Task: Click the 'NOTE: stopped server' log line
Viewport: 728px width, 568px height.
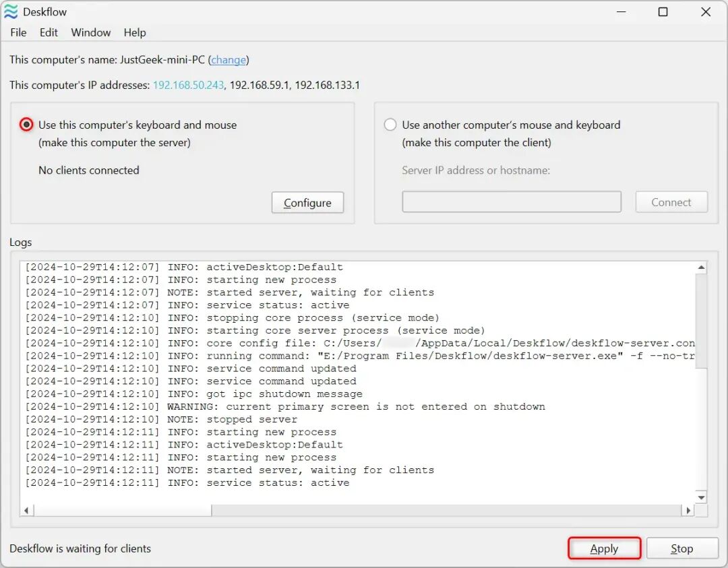Action: point(161,419)
